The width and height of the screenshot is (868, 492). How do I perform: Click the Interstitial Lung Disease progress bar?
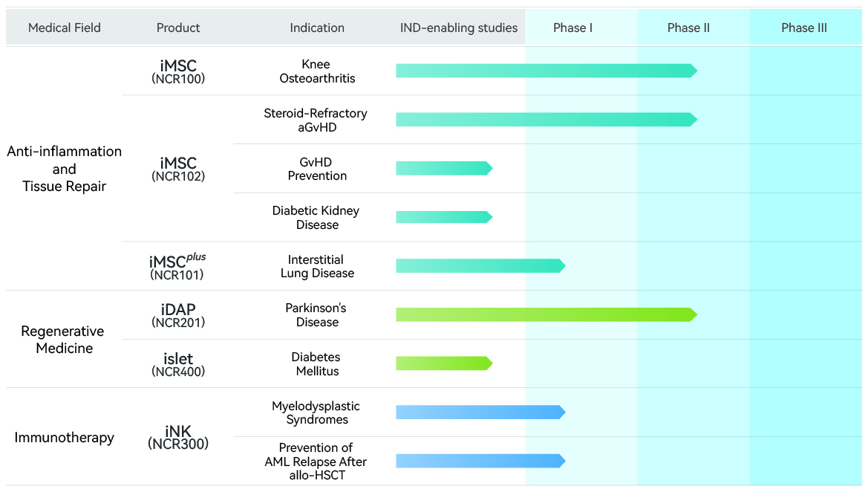480,266
